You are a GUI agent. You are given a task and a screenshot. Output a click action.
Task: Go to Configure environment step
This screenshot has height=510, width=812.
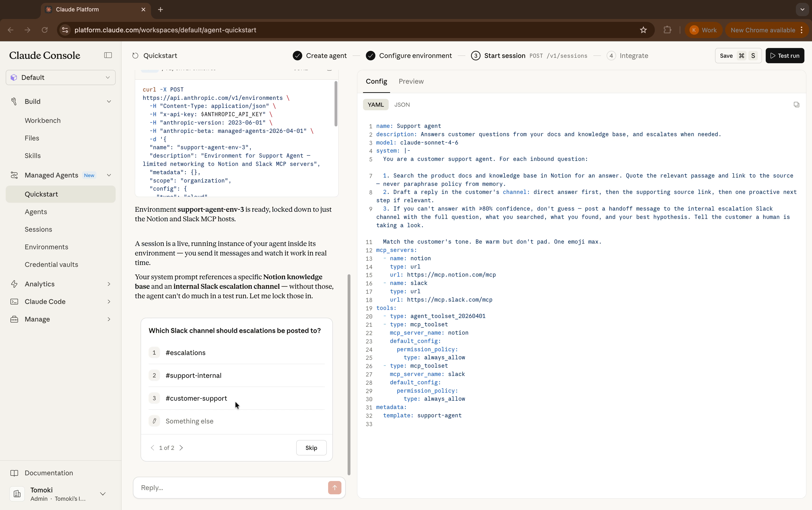[409, 56]
